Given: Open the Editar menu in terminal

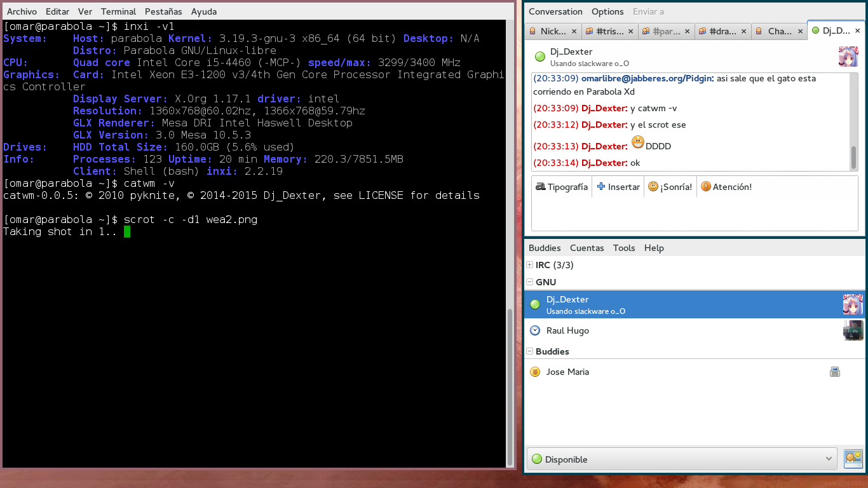Looking at the screenshot, I should pos(58,11).
